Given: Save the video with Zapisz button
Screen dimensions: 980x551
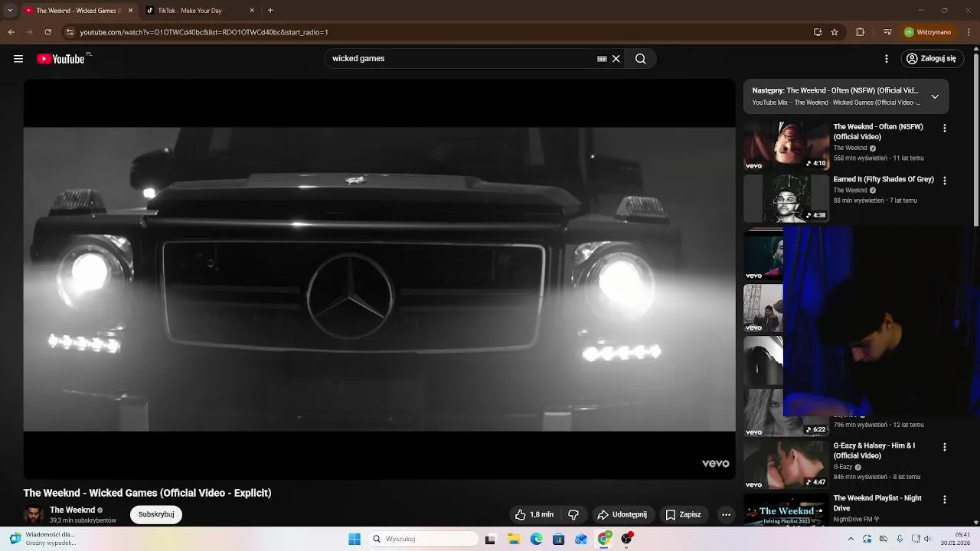Looking at the screenshot, I should point(683,515).
